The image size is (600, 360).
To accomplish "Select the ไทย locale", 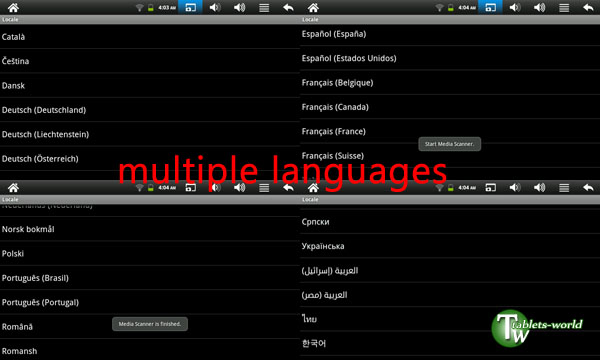I will click(x=450, y=319).
